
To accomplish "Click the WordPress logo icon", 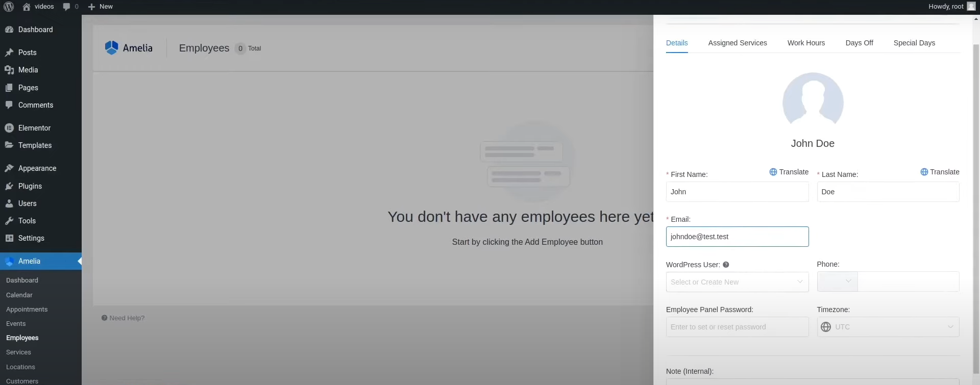I will (9, 7).
